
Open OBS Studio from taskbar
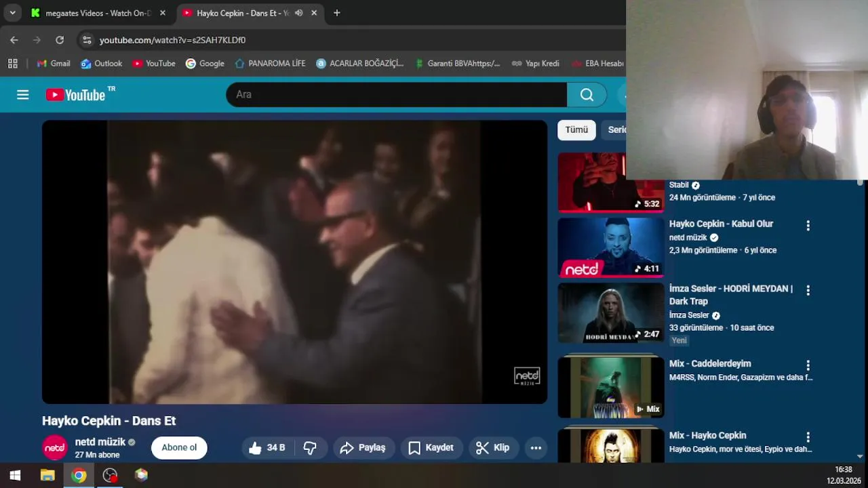pos(110,475)
